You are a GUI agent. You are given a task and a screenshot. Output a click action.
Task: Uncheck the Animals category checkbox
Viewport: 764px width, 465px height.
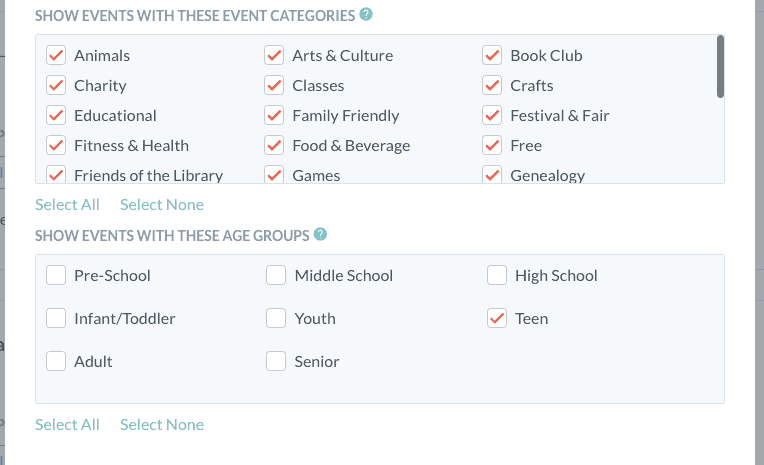click(x=57, y=56)
